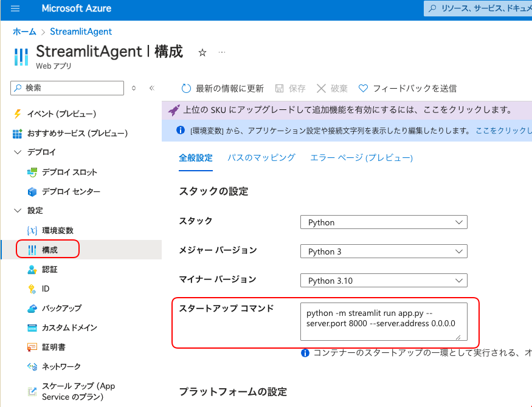Open the StreamlitAgent breadcrumb link

[81, 32]
